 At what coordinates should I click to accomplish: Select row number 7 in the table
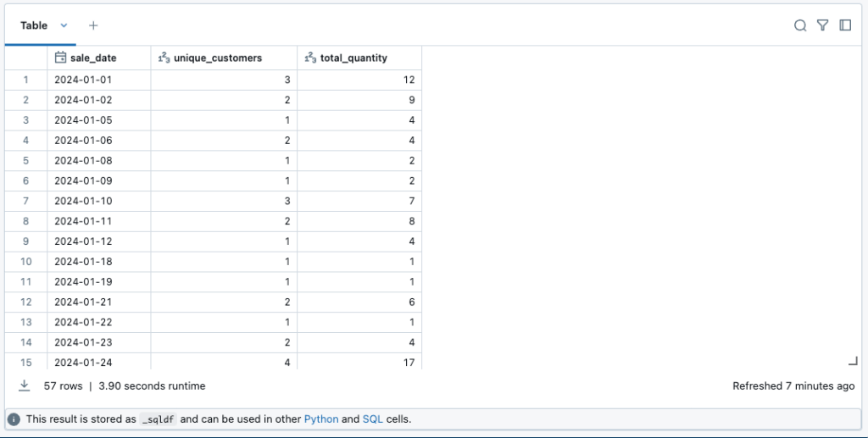click(26, 201)
